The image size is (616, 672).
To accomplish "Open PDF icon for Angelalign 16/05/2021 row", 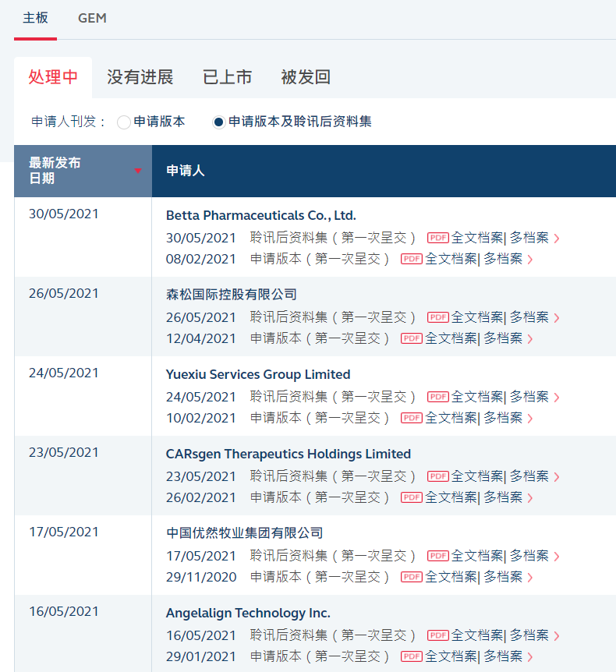I will click(x=437, y=635).
